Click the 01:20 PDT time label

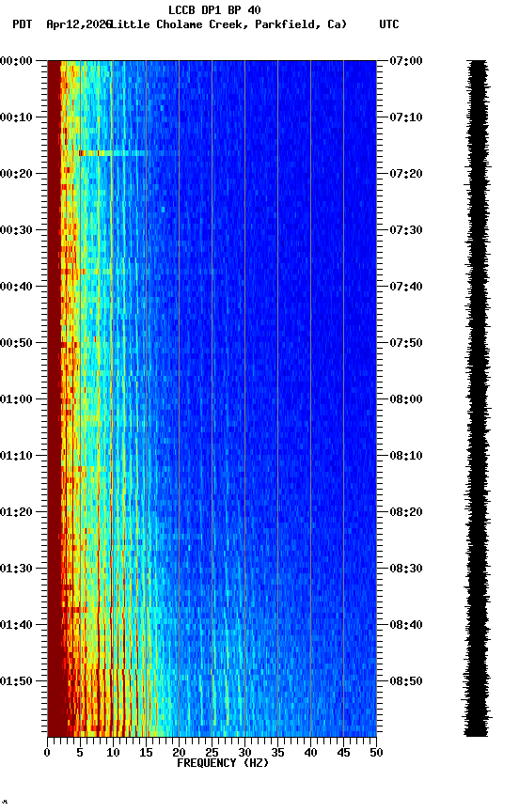pyautogui.click(x=16, y=513)
